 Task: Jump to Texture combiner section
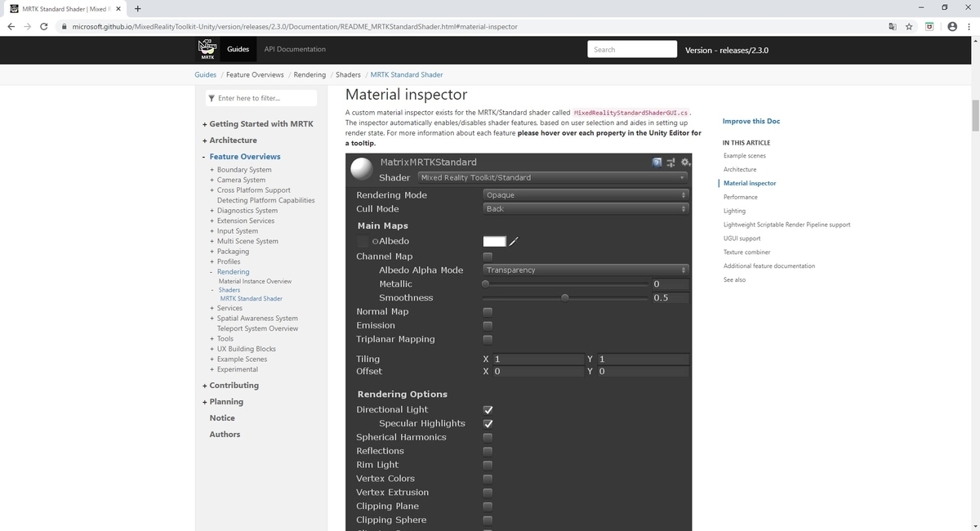click(746, 252)
